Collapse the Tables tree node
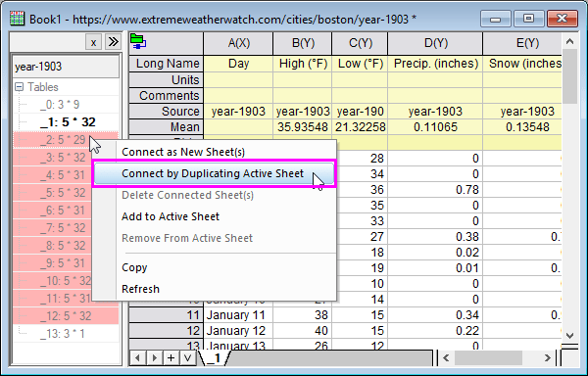 [19, 87]
